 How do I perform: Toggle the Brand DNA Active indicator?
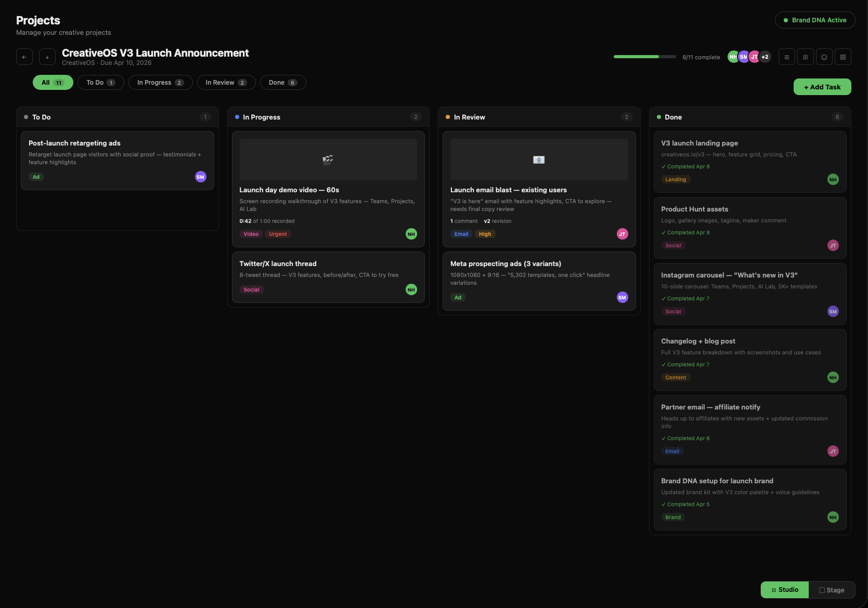[814, 20]
